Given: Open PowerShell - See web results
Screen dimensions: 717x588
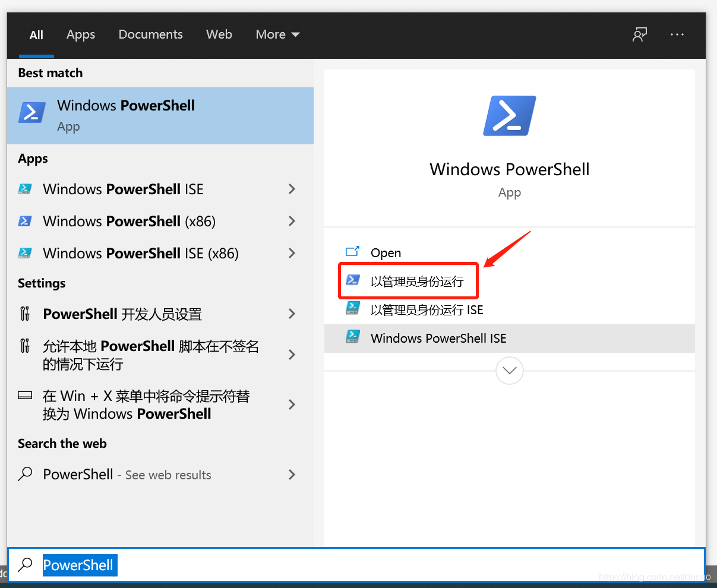Looking at the screenshot, I should tap(160, 475).
